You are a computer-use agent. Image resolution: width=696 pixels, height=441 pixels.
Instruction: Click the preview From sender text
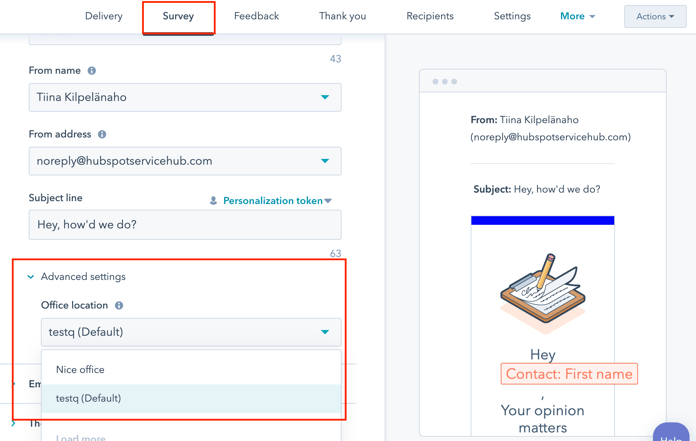(550, 128)
